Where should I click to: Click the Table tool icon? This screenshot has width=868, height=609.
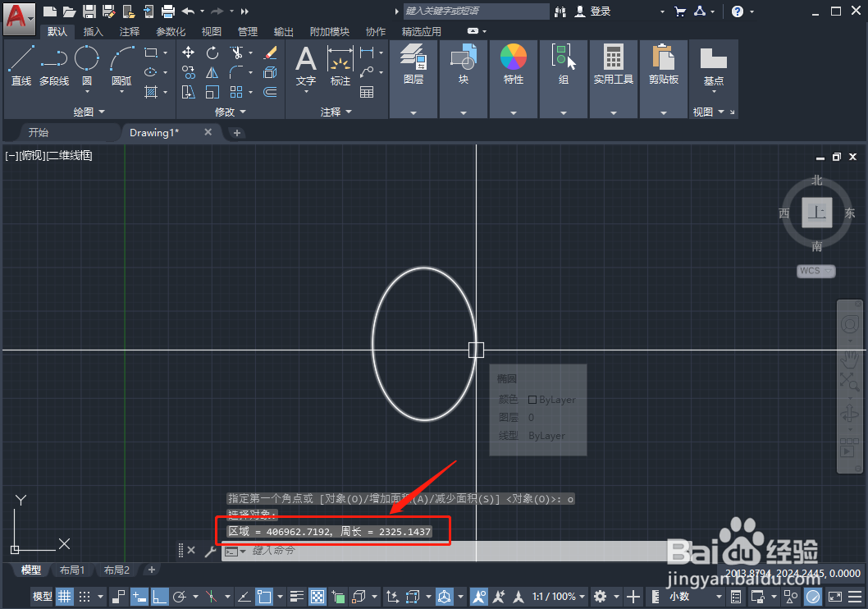367,92
